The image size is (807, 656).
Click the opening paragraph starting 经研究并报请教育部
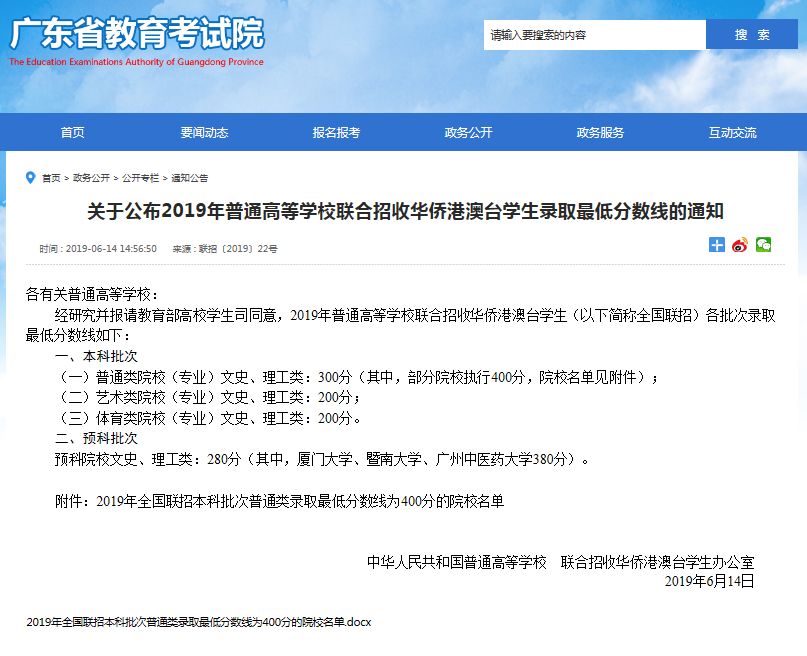400,325
